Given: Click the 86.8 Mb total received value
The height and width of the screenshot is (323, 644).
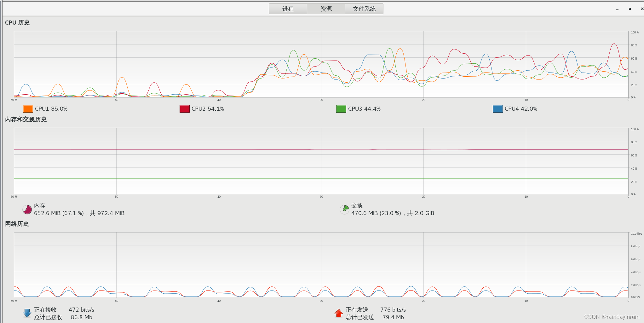Looking at the screenshot, I should (82, 317).
